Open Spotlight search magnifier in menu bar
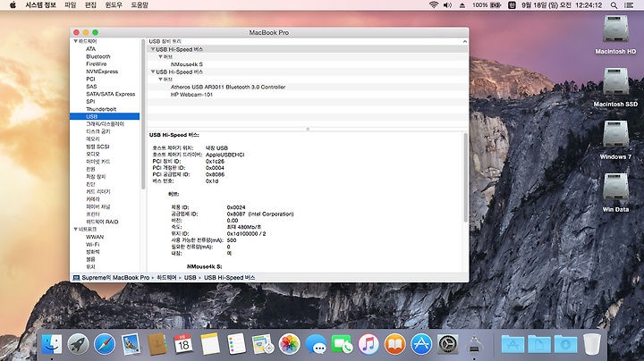Screen dimensions: 644x361 (x=614, y=5)
